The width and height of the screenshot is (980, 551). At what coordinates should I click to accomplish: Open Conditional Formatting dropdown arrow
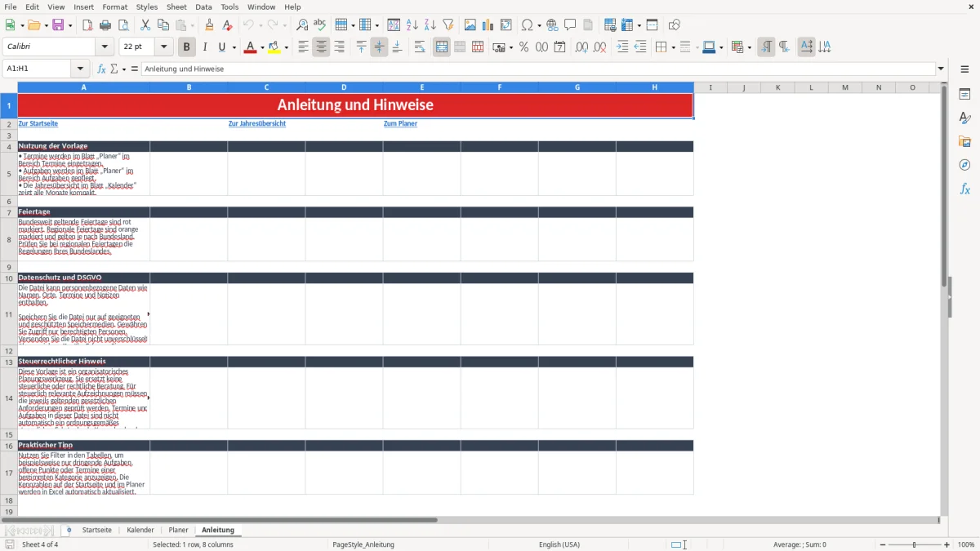point(749,47)
